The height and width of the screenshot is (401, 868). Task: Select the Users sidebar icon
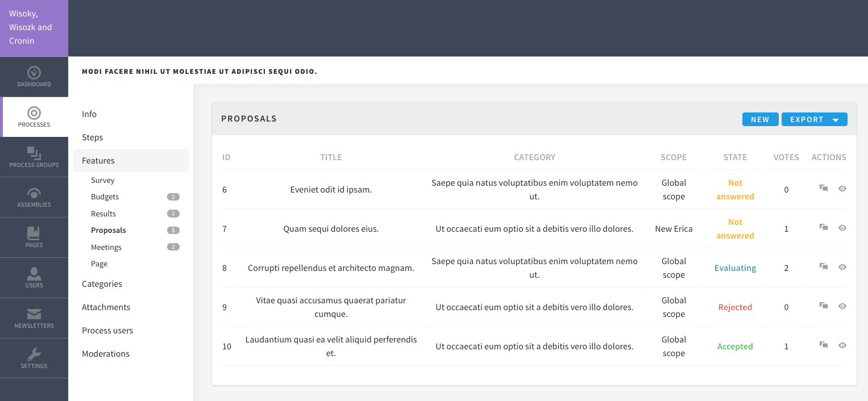click(x=34, y=278)
